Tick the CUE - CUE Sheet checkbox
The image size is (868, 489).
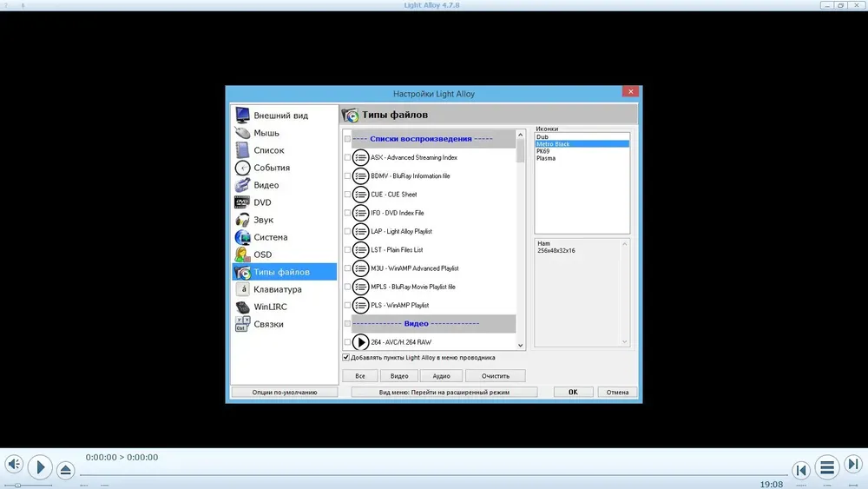[x=347, y=195]
